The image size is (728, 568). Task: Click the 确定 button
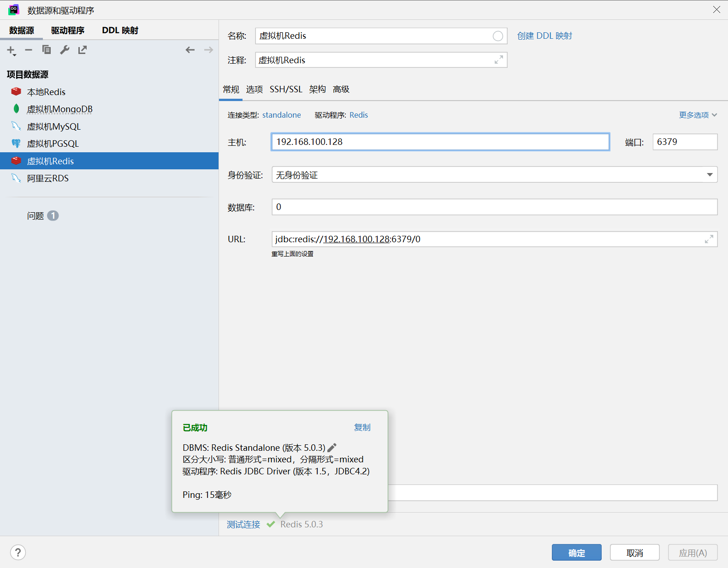click(x=577, y=553)
